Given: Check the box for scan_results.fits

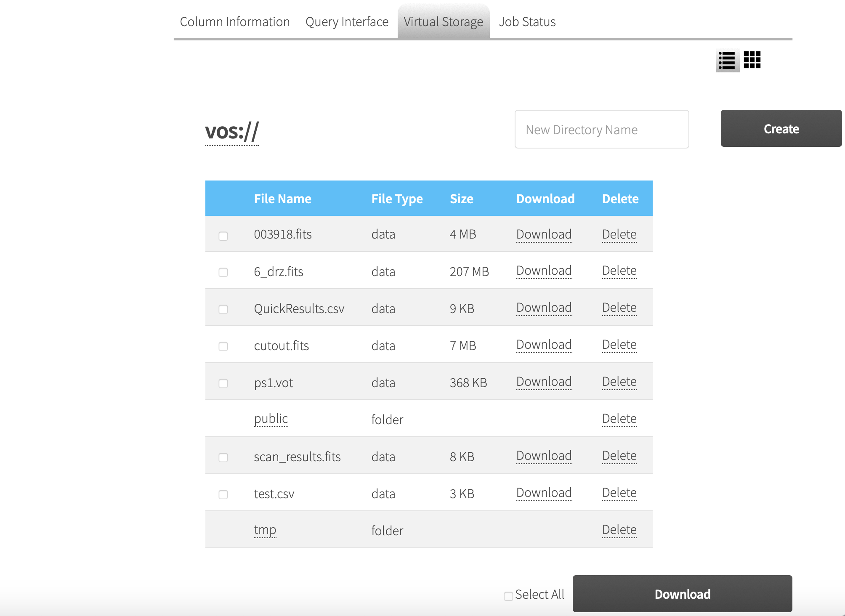Looking at the screenshot, I should click(x=223, y=457).
